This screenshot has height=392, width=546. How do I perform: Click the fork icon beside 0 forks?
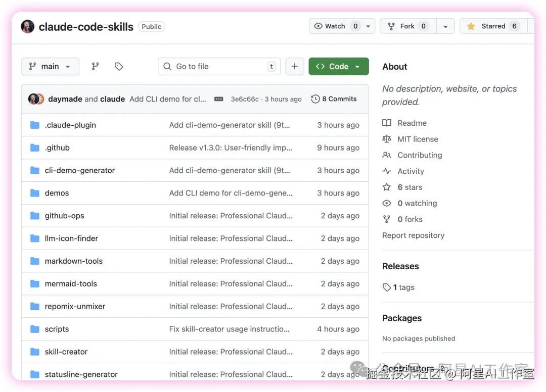tap(387, 219)
